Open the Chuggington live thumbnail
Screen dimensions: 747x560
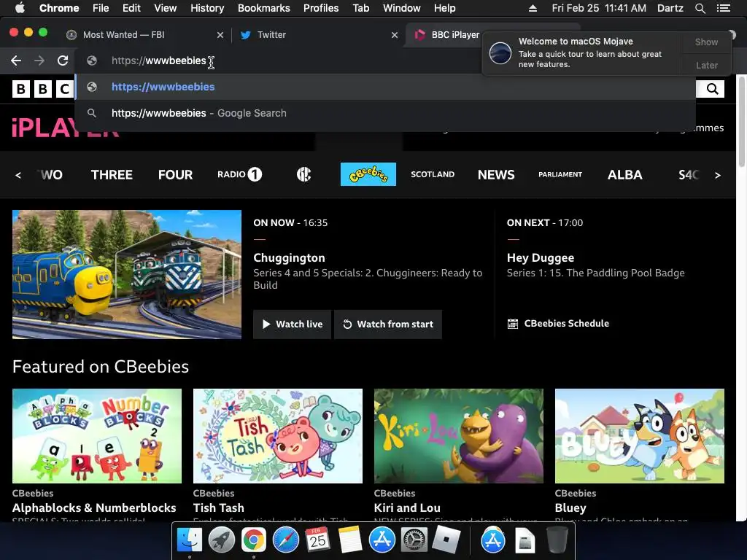point(127,274)
